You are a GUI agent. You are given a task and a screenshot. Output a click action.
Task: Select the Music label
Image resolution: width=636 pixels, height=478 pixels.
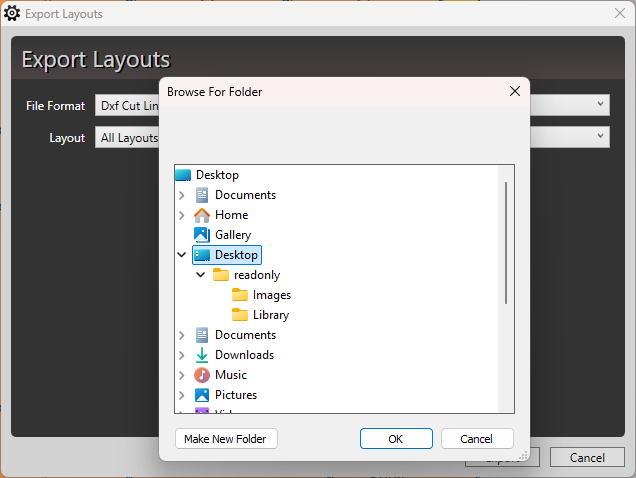(231, 375)
